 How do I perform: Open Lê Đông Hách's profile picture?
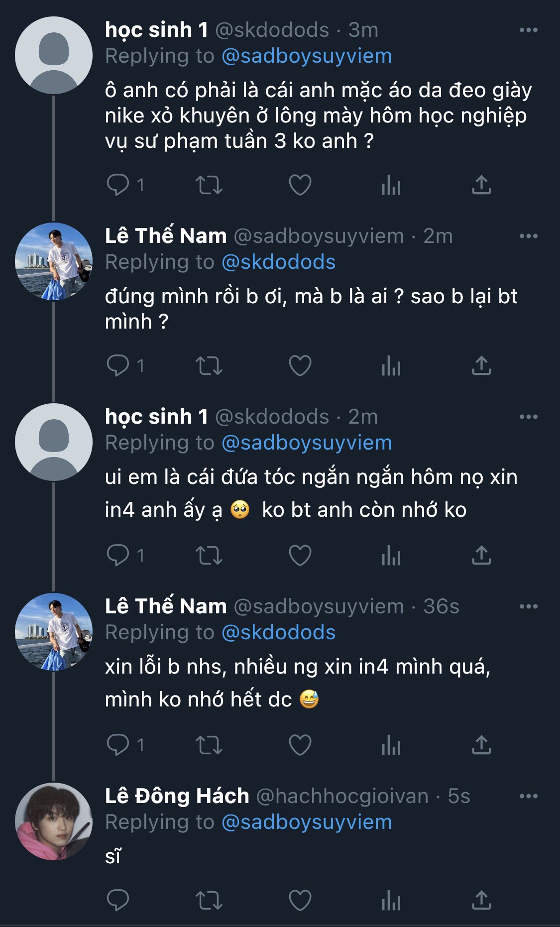[x=54, y=821]
